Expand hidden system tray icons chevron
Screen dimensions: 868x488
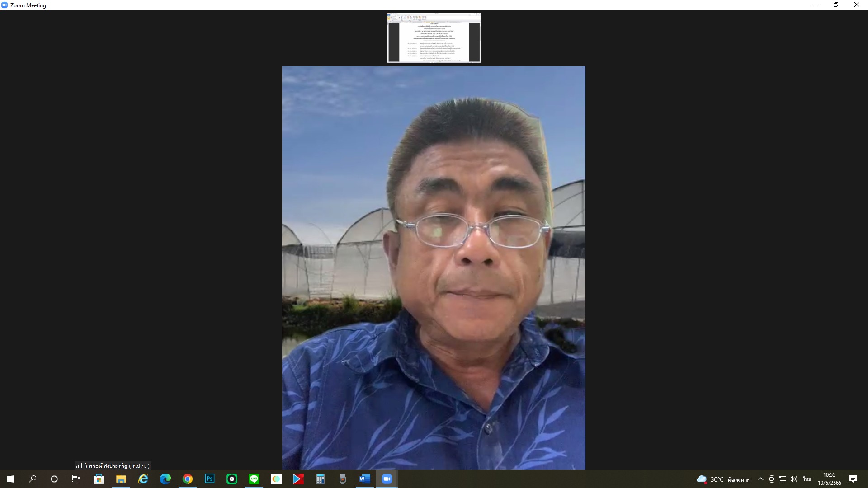click(x=760, y=479)
